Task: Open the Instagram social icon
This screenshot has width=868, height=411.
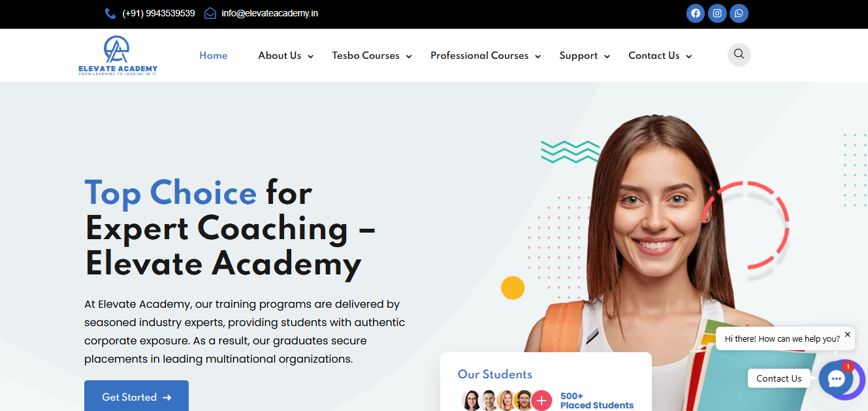Action: 717,13
